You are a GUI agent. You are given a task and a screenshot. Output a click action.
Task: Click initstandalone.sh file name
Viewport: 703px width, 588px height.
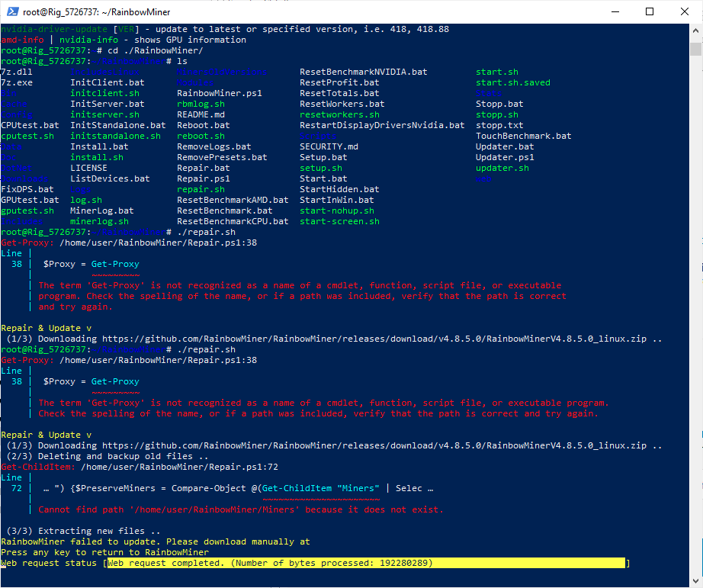click(x=115, y=136)
